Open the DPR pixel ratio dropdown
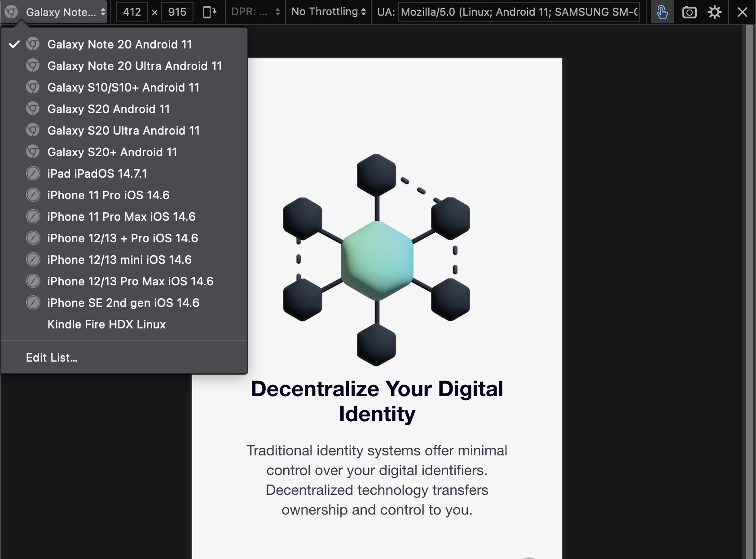 click(255, 12)
